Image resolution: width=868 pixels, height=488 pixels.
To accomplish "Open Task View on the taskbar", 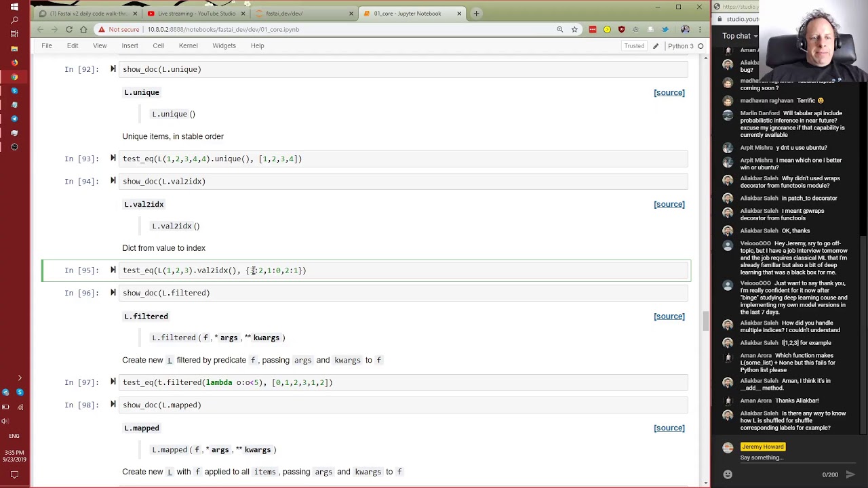I will [14, 35].
